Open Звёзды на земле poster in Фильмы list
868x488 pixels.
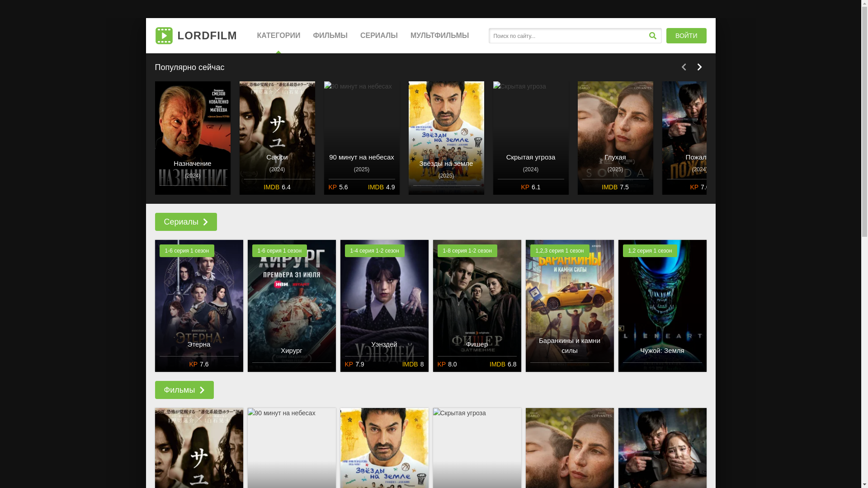384,448
